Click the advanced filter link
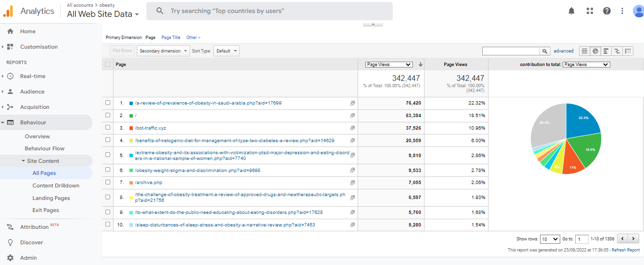Screen dimensions: 644x265 click(x=563, y=51)
